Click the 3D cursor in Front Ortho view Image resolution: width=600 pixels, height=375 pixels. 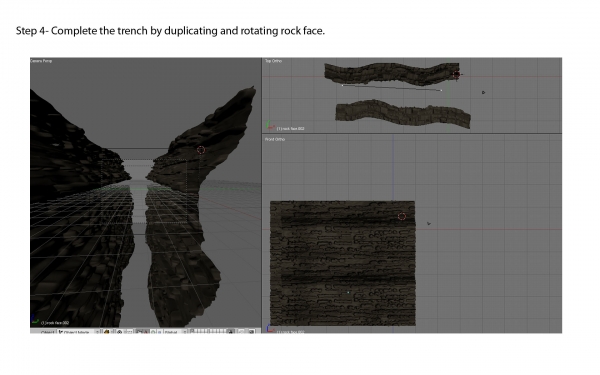(402, 217)
